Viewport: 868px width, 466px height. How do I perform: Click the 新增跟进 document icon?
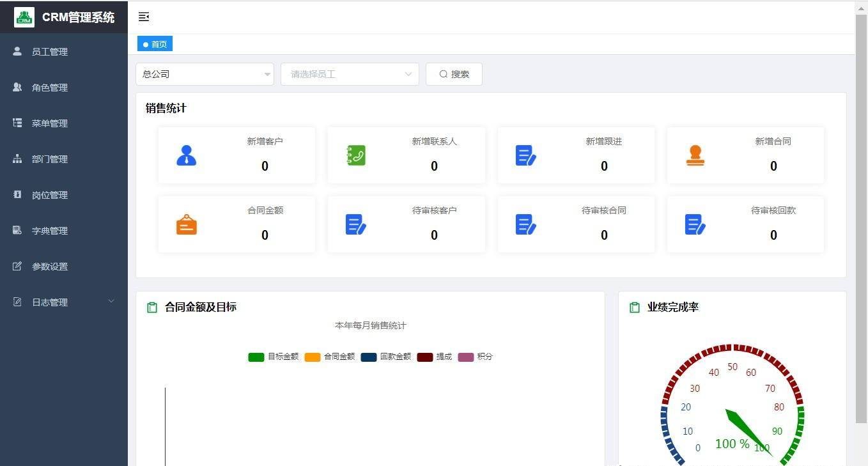(525, 155)
